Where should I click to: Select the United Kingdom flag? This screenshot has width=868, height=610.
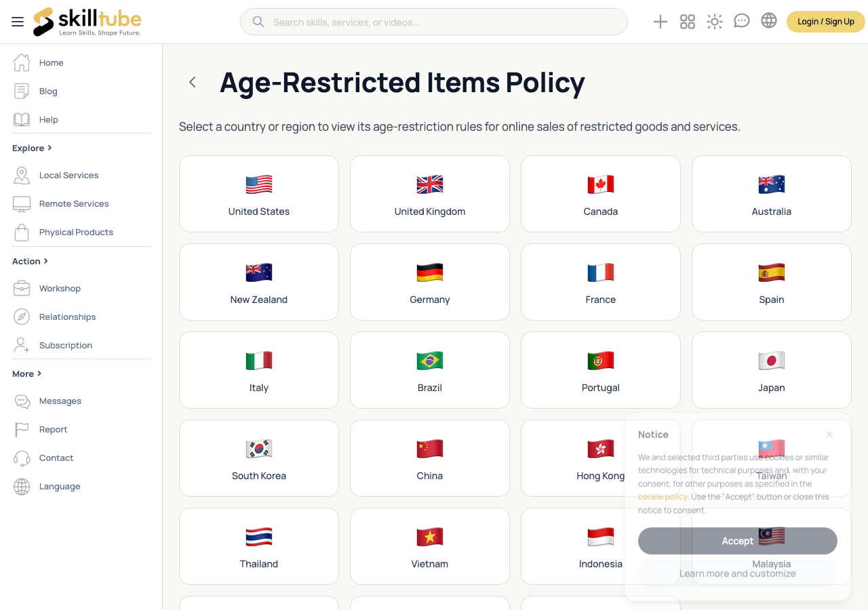430,184
